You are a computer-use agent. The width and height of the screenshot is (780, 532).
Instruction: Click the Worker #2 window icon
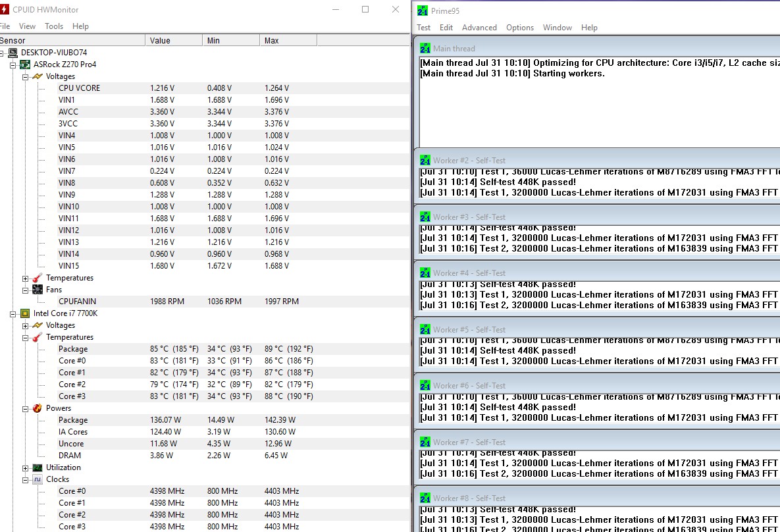tap(425, 160)
